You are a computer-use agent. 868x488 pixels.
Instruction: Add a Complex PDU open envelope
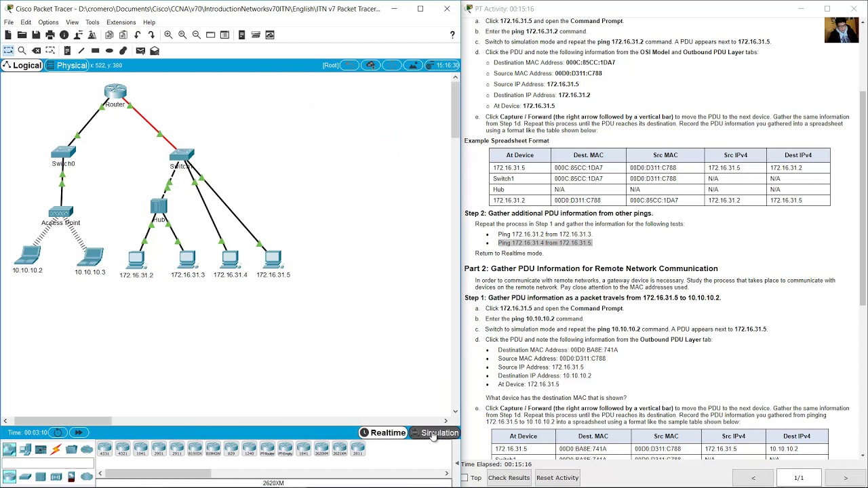point(155,50)
